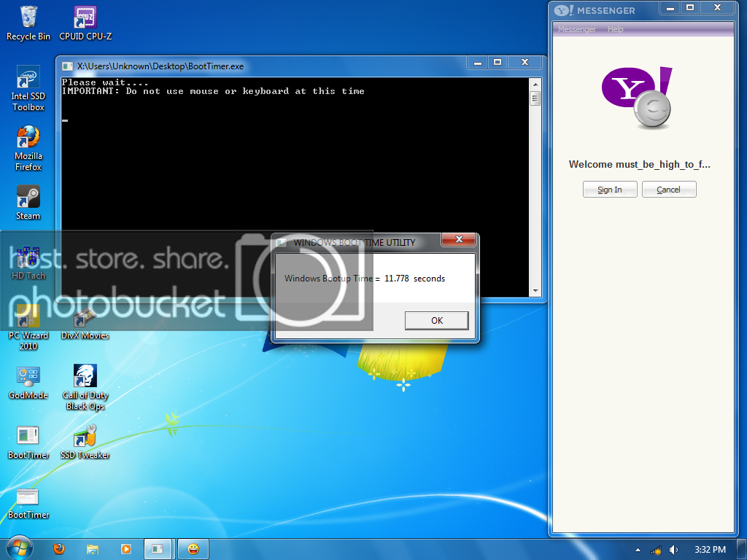Click the 'IMPORTANT: Do not use mouse' console line

[x=213, y=91]
